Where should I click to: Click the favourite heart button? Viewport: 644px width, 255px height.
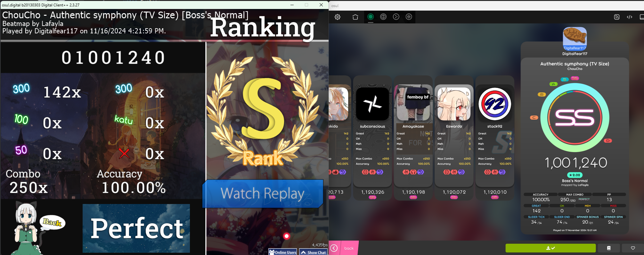633,248
